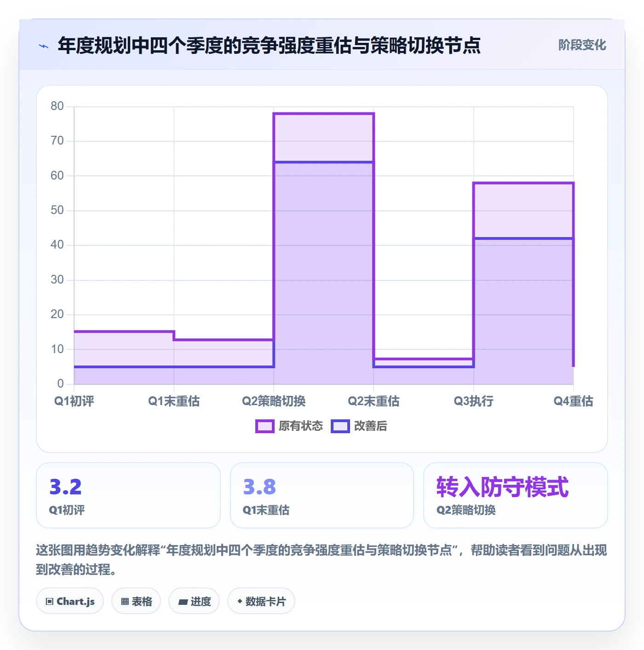
Task: Click the 改善后 legend label
Action: (x=370, y=426)
